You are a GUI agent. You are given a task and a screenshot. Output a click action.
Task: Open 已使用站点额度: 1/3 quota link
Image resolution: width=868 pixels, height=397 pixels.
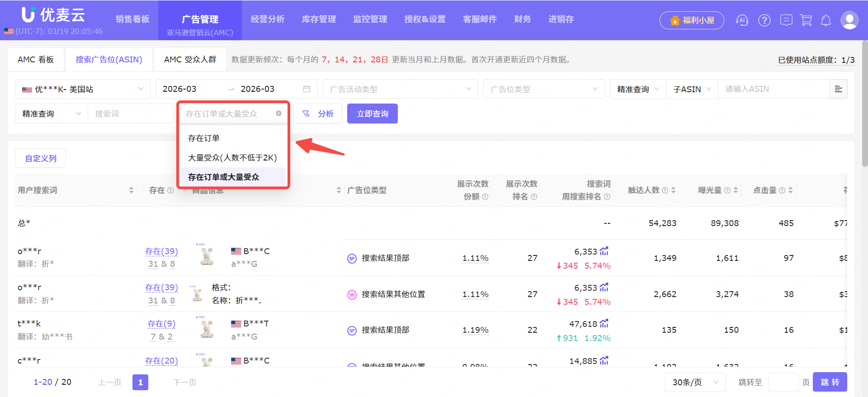click(816, 60)
